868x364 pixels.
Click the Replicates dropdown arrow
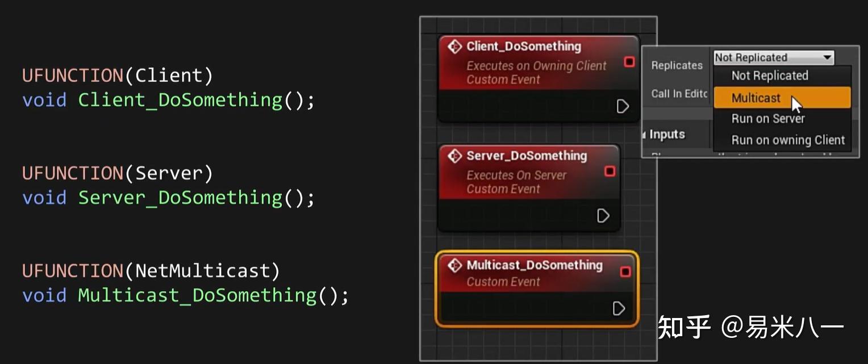click(827, 57)
